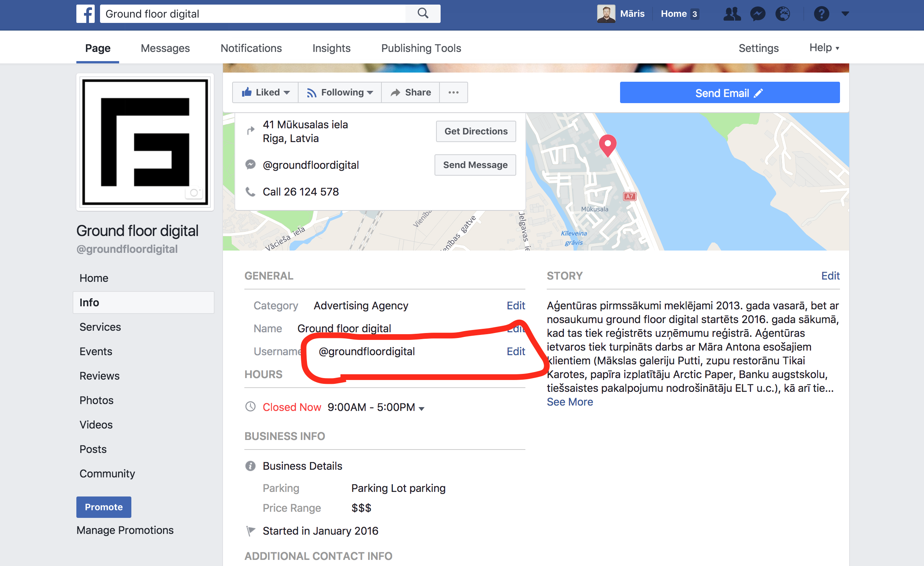Screen dimensions: 924x566
Task: Click the search magnifier icon
Action: tap(423, 14)
